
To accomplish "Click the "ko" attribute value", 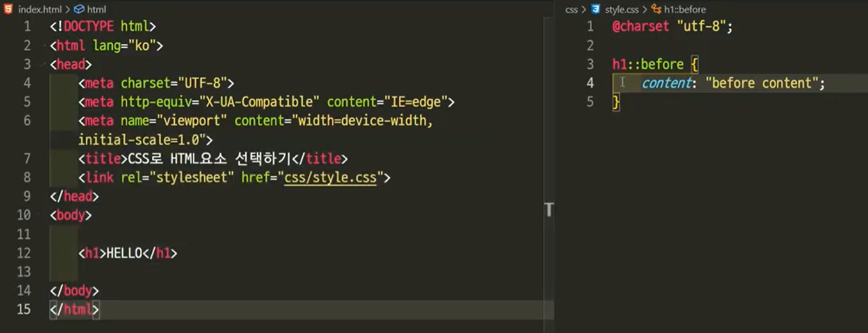I will point(142,45).
